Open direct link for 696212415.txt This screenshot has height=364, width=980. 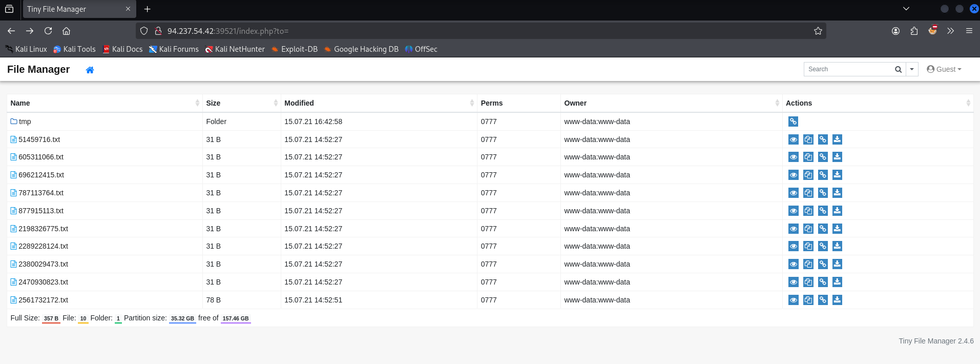click(823, 175)
